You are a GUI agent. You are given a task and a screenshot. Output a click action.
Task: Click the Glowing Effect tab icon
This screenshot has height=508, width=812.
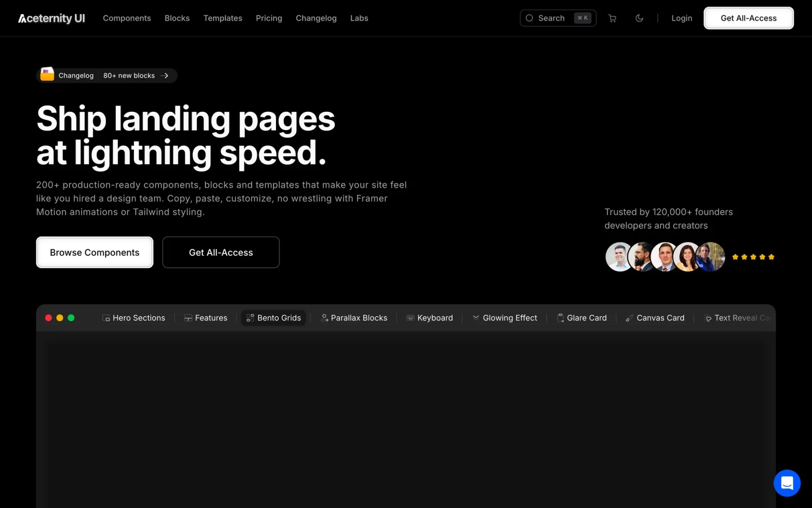(476, 317)
